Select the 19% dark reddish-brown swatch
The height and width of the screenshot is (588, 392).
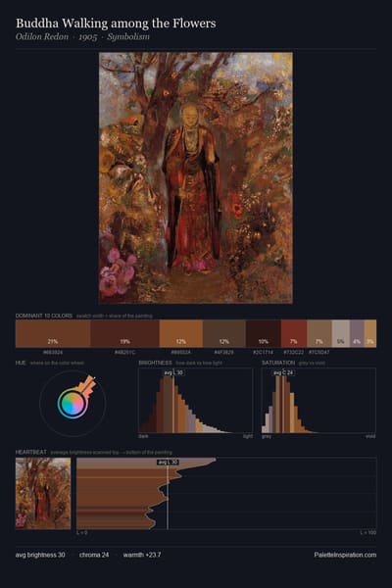coord(124,333)
